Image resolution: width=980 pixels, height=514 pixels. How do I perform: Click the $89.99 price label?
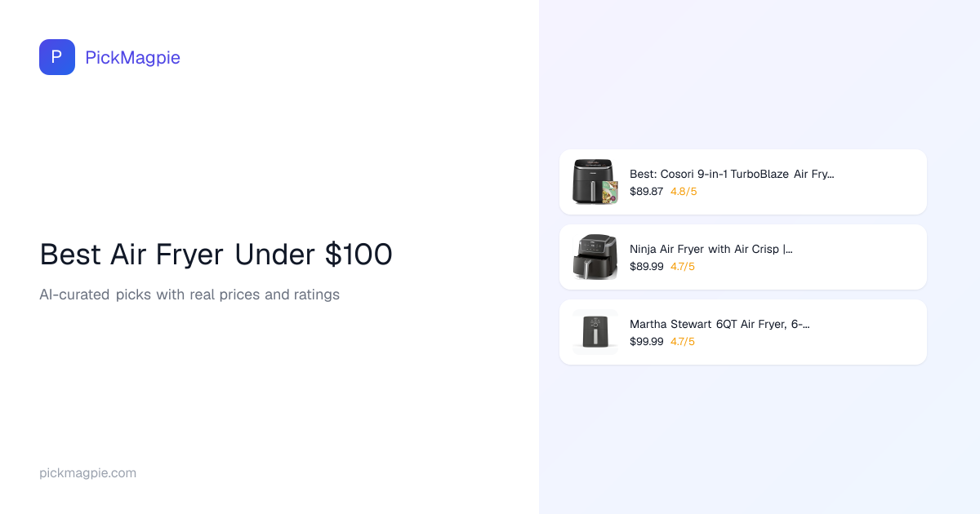point(646,267)
